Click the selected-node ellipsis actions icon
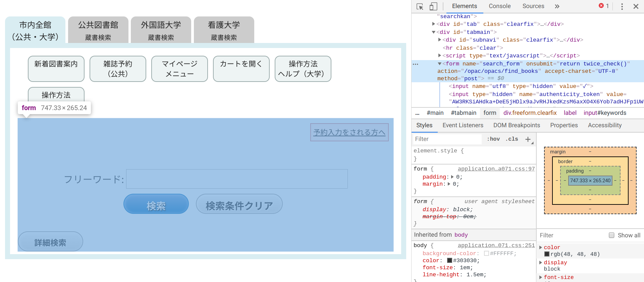 coord(416,64)
